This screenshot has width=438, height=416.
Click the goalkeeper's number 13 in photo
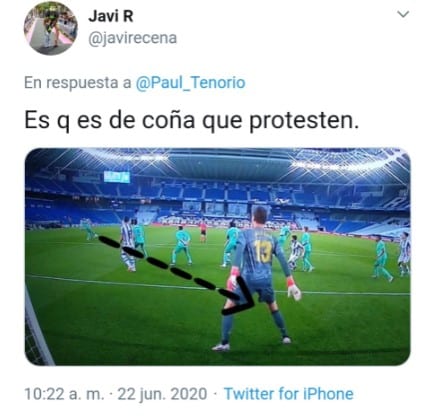click(x=262, y=251)
